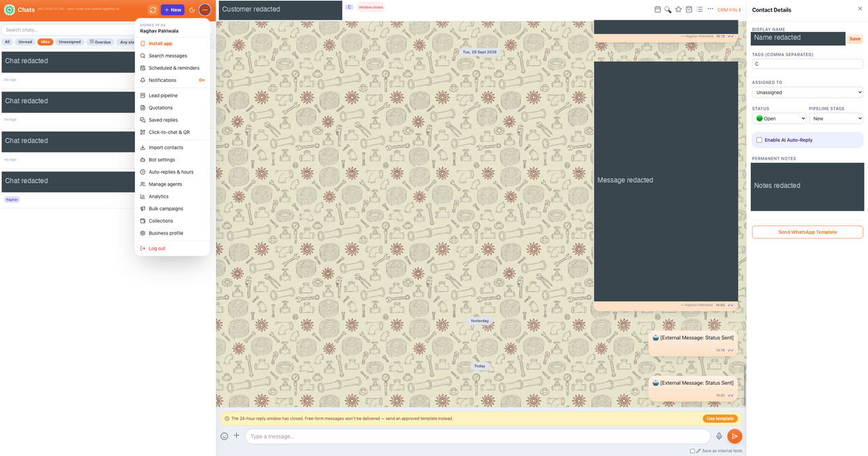Click the orange send message button
868x456 pixels.
[x=734, y=436]
